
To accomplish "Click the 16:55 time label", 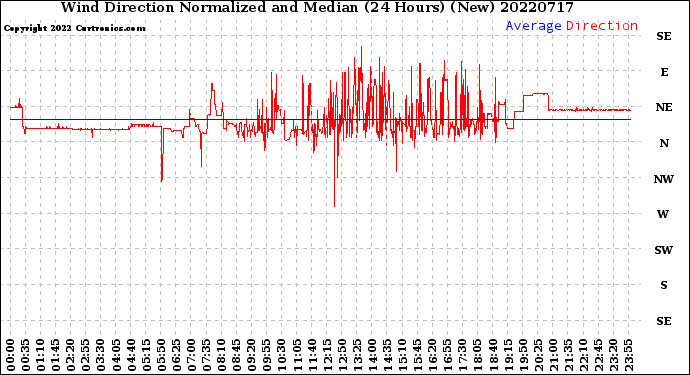I will click(x=447, y=355).
